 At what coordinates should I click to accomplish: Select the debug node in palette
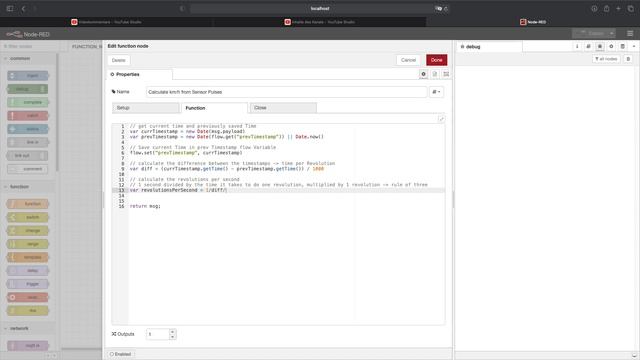pyautogui.click(x=28, y=89)
